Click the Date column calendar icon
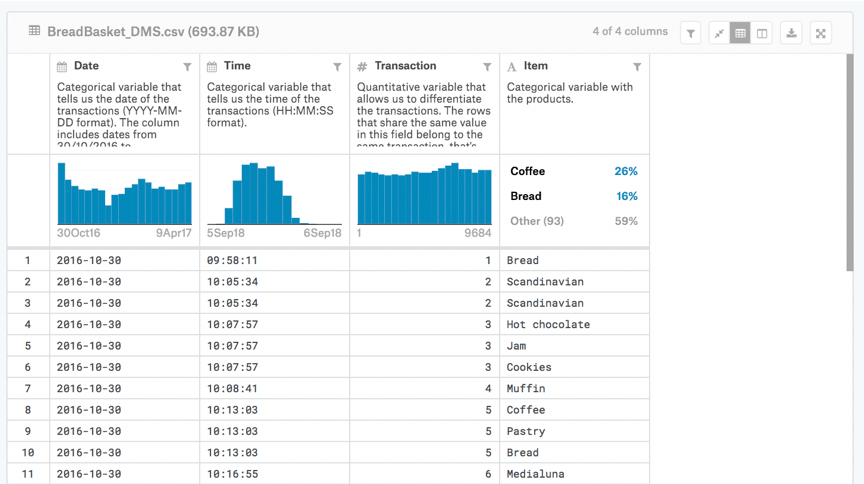The height and width of the screenshot is (484, 864). (x=62, y=67)
